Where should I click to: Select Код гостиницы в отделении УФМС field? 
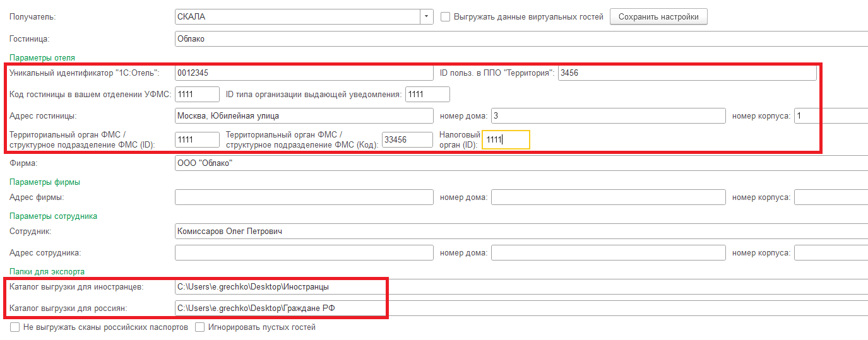tap(197, 95)
